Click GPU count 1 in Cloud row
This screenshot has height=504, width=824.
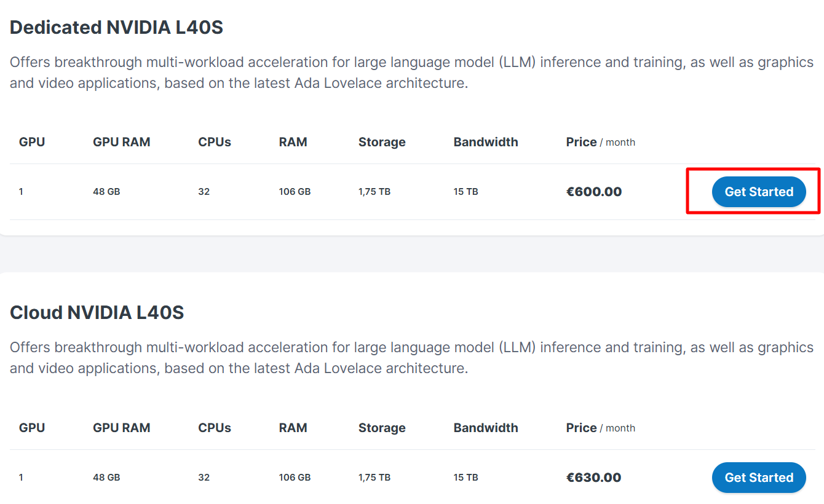tap(21, 478)
